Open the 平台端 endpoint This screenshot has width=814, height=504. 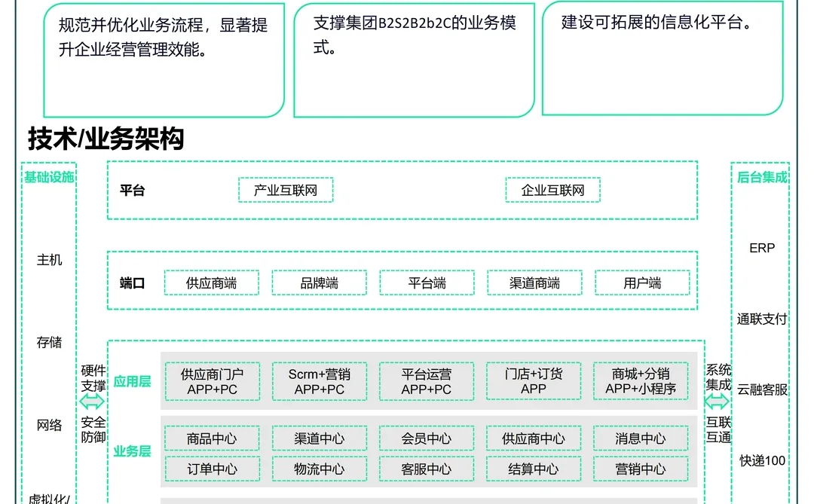[428, 283]
